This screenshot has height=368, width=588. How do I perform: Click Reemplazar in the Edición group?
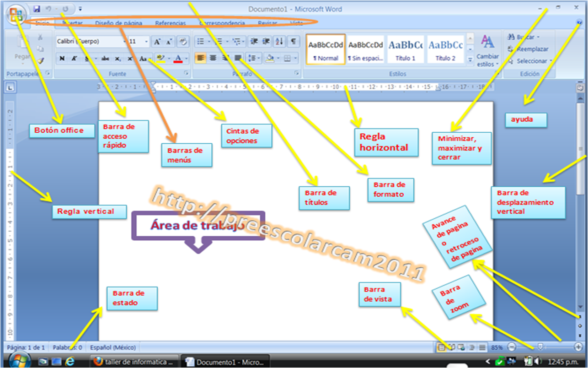coord(529,49)
